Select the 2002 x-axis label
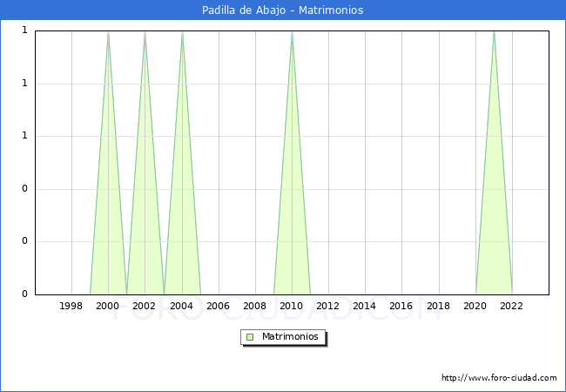 coord(144,306)
